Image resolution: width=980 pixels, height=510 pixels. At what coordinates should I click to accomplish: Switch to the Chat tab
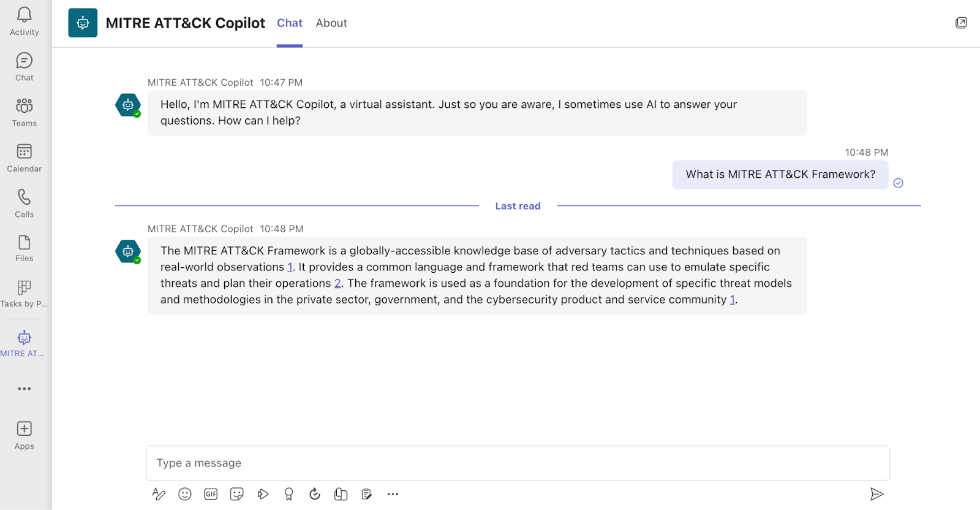coord(290,23)
